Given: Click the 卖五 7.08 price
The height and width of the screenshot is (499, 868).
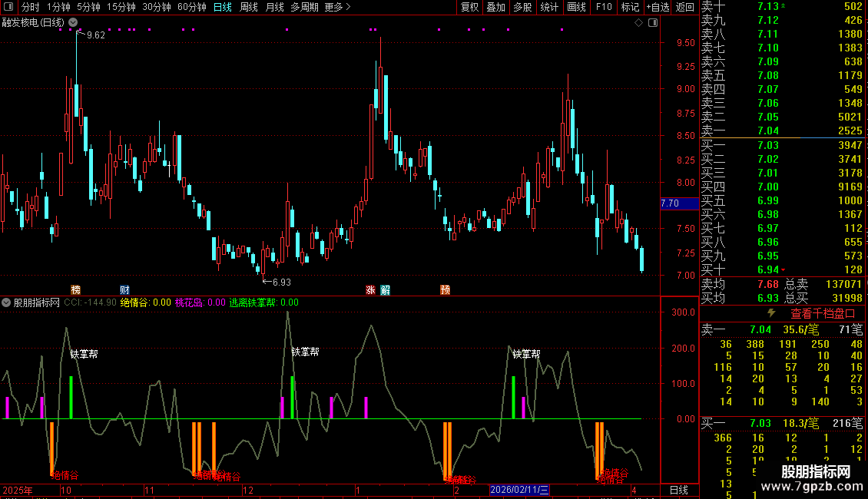Looking at the screenshot, I should (x=768, y=75).
